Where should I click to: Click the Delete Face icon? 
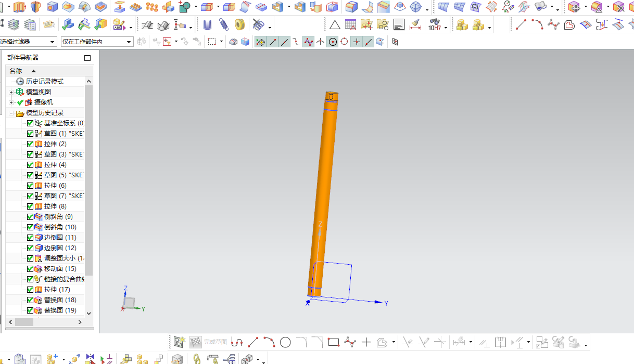click(618, 7)
